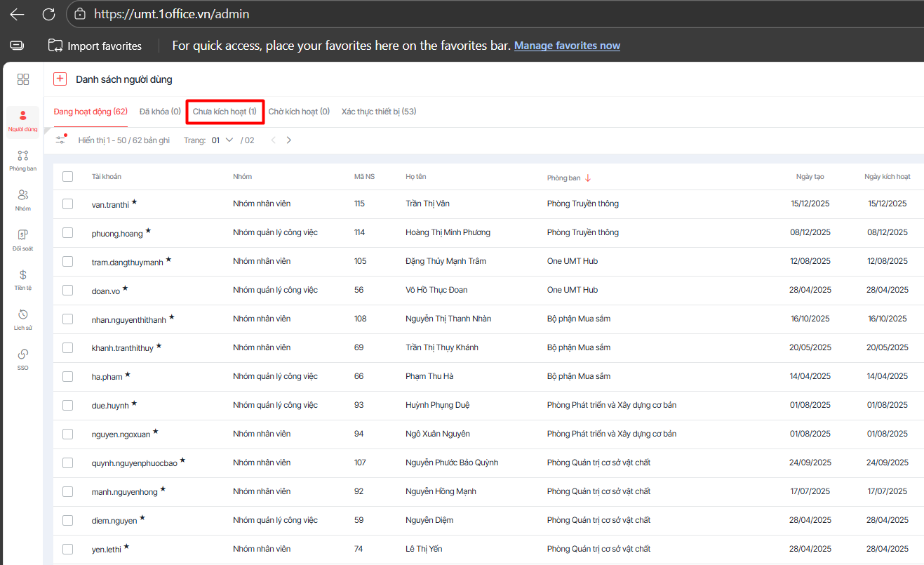
Task: Select the checkbox beside ha.pham
Action: tap(67, 376)
